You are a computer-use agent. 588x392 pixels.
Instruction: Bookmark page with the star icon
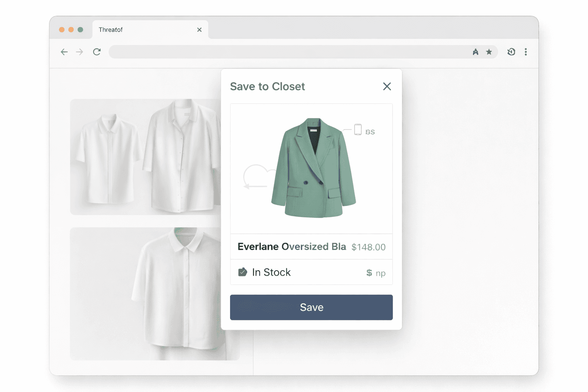(x=489, y=52)
